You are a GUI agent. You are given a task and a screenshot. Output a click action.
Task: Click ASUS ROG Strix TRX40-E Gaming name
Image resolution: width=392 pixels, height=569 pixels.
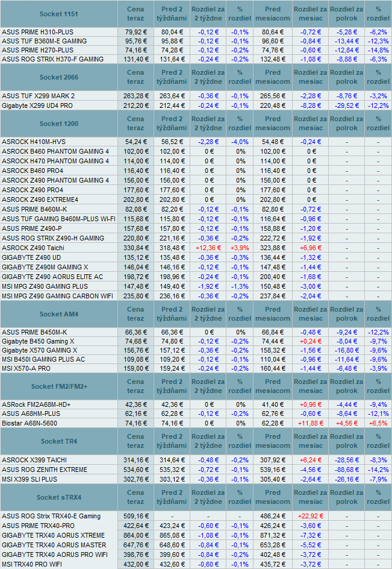[x=51, y=516]
